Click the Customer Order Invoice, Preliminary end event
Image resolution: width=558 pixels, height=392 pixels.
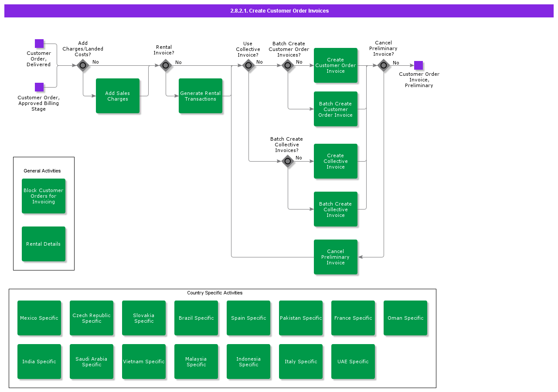point(418,65)
